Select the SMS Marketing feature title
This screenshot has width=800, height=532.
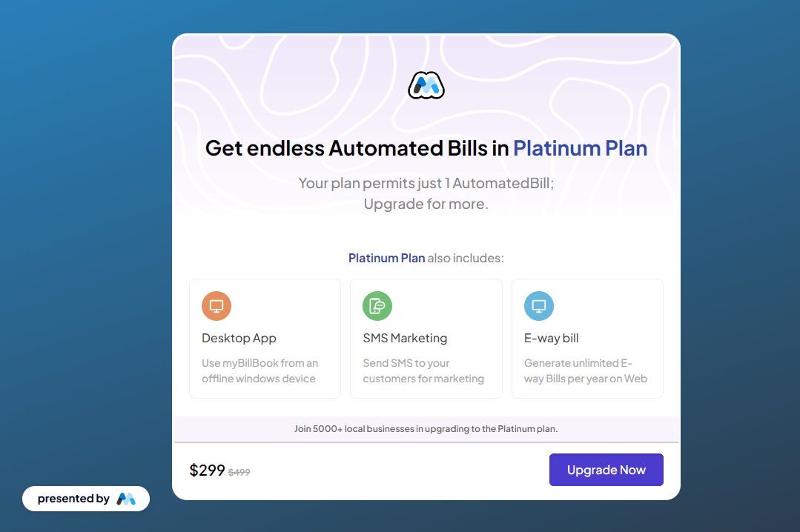point(405,338)
